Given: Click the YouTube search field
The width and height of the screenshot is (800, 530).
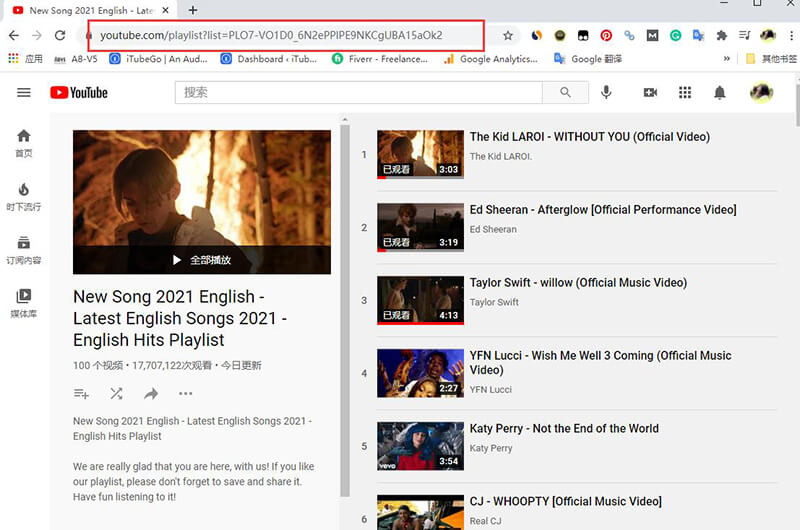Looking at the screenshot, I should pos(359,92).
